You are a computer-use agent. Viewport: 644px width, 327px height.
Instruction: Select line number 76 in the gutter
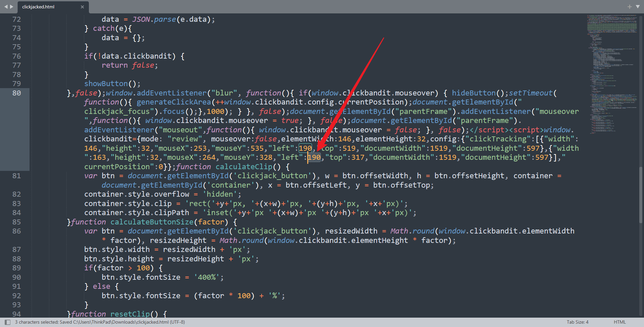[16, 56]
